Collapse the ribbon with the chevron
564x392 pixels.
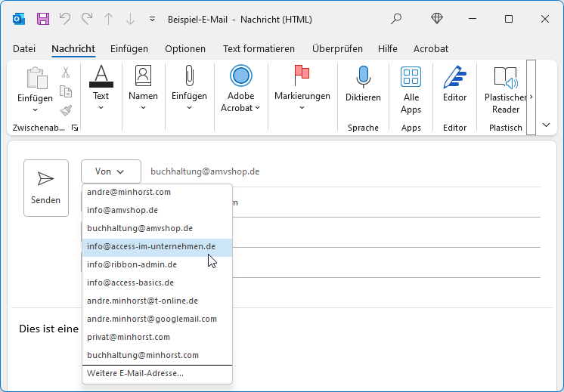(x=547, y=125)
